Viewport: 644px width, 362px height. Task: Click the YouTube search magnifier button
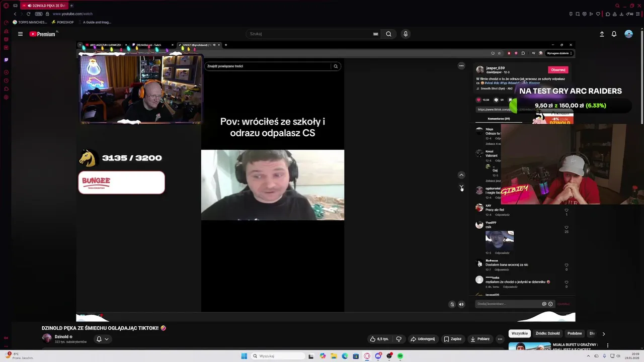(388, 34)
